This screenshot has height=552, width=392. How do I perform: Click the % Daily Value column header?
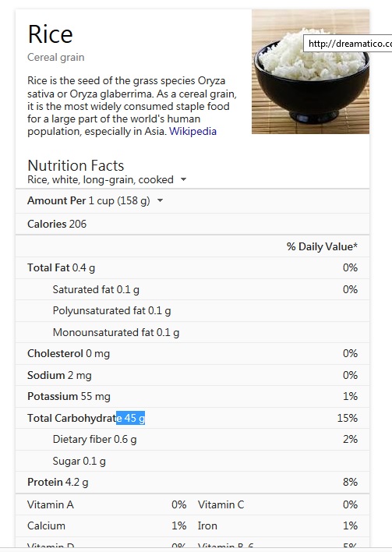[x=322, y=246]
